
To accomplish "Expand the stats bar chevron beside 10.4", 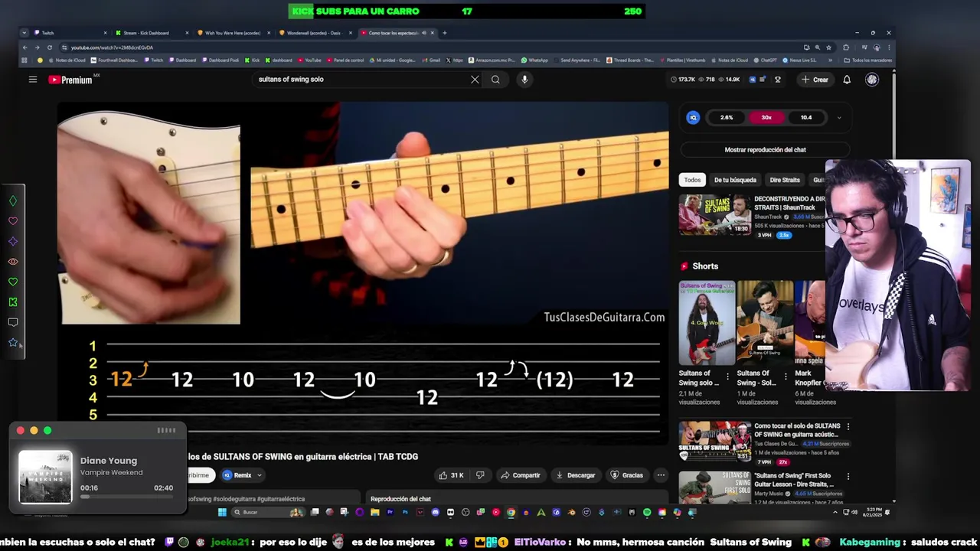I will [839, 118].
